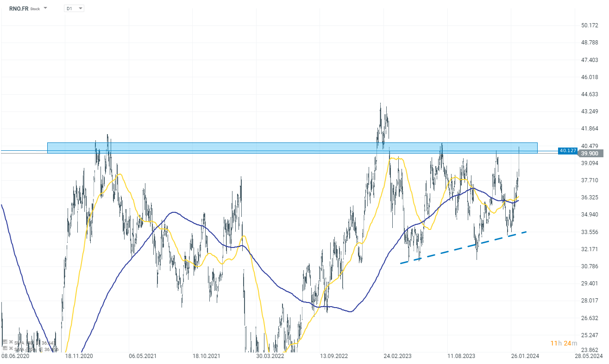
Task: Click the 18.10.2021 date axis label
Action: click(207, 356)
